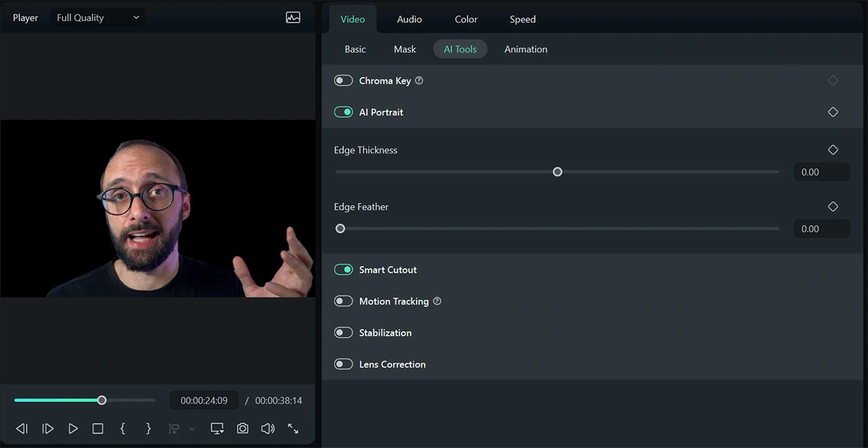Add keyframe diamond for Edge Thickness
Image resolution: width=868 pixels, height=448 pixels.
pos(833,150)
